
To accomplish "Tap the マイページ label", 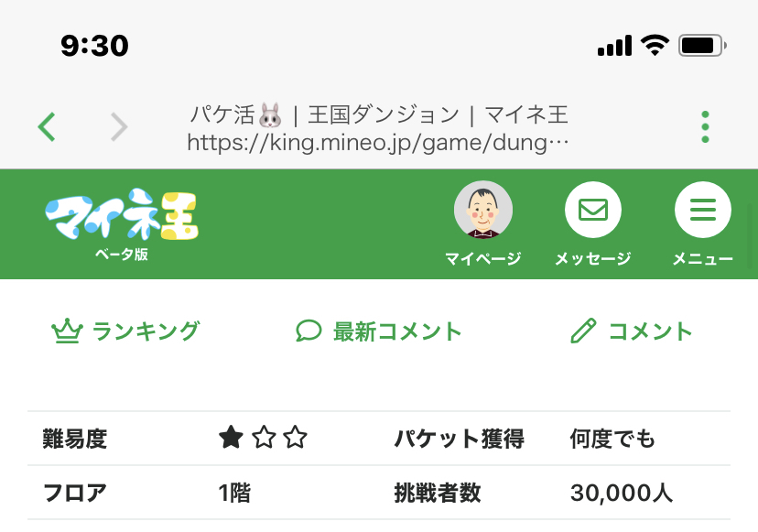I will (482, 259).
